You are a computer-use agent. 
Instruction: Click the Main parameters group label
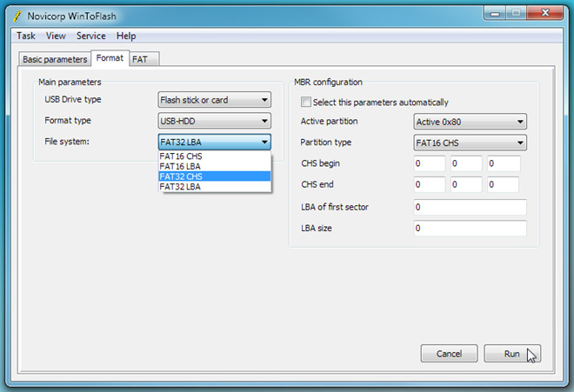pyautogui.click(x=70, y=82)
